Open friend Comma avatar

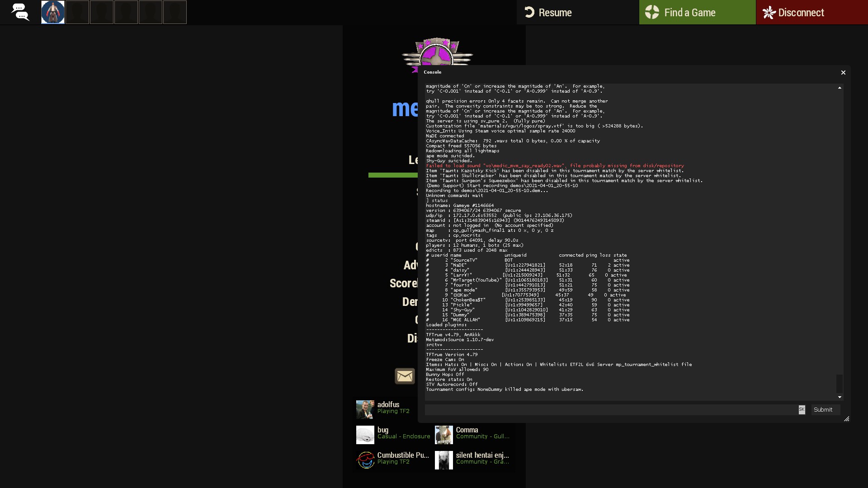444,435
